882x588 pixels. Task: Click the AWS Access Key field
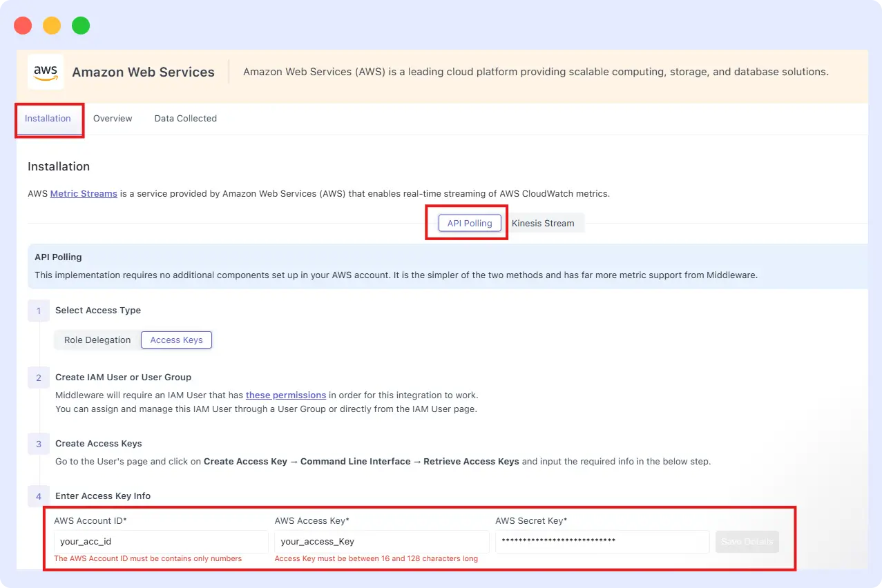381,542
